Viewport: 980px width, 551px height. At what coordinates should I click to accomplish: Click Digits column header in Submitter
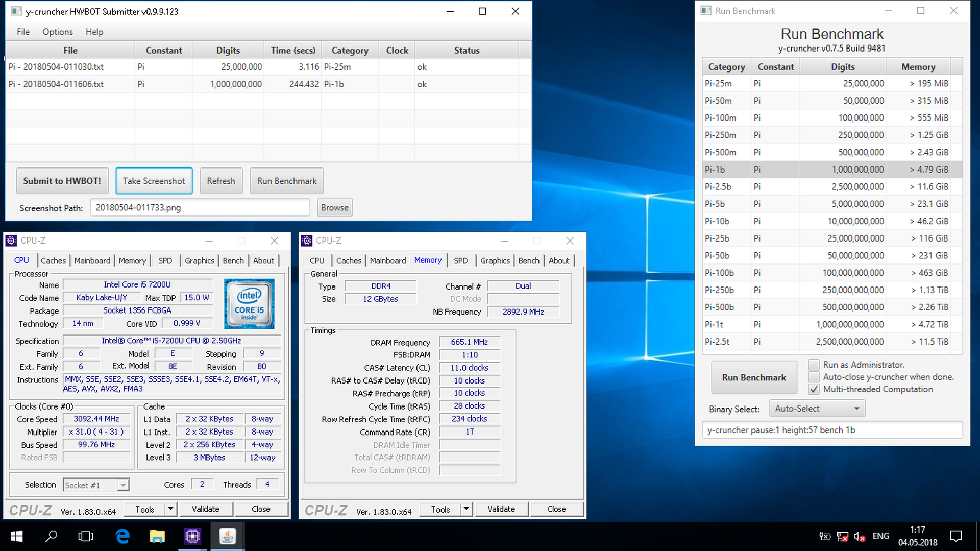coord(228,50)
